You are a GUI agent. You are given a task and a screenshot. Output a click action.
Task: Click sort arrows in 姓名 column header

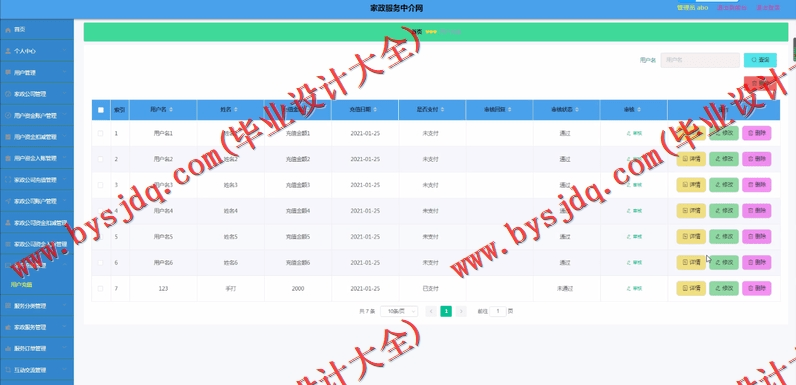236,110
